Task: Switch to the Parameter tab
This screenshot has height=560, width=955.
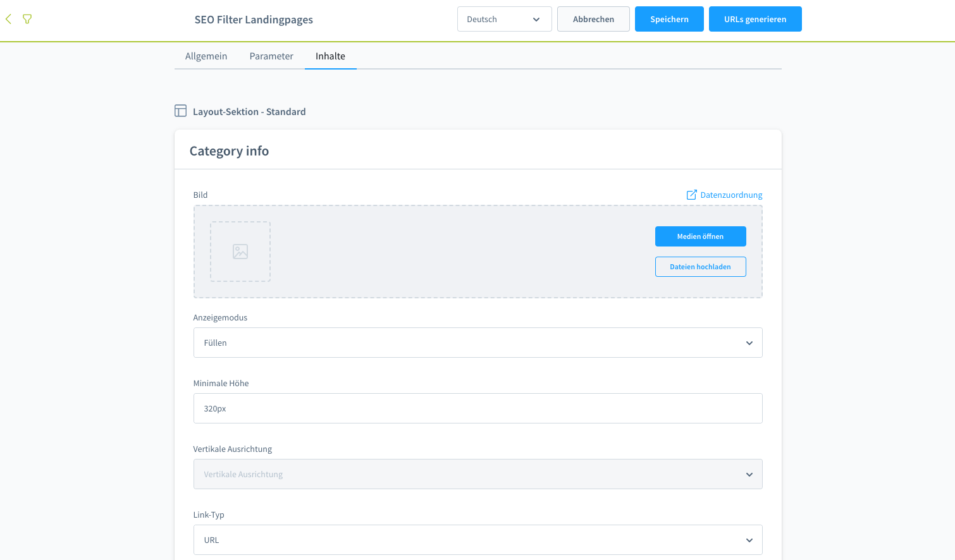Action: (271, 56)
